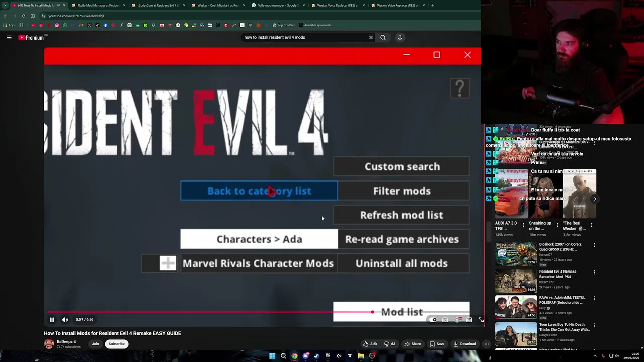Show next Shorts with arrow button
The image size is (644, 362).
pyautogui.click(x=595, y=199)
